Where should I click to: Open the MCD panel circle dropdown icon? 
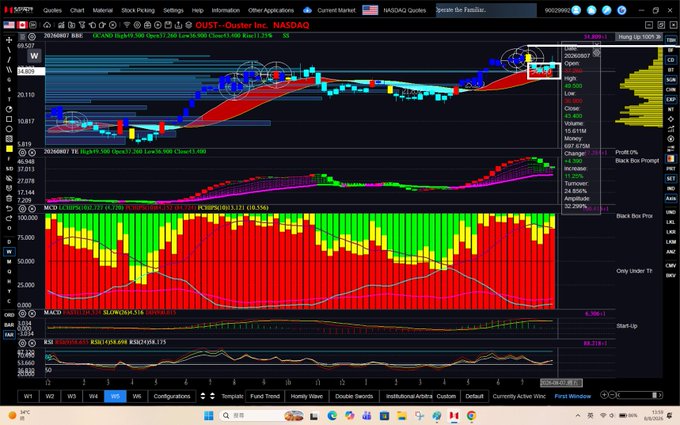point(32,209)
